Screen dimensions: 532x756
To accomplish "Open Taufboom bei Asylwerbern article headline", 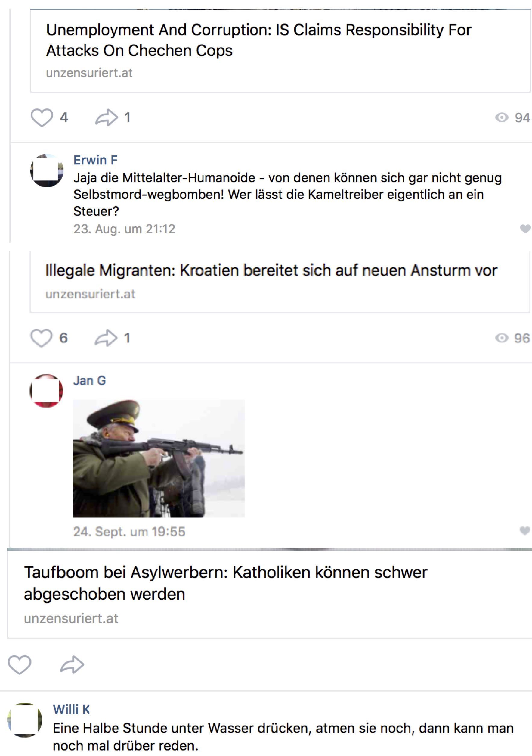I will (x=225, y=583).
